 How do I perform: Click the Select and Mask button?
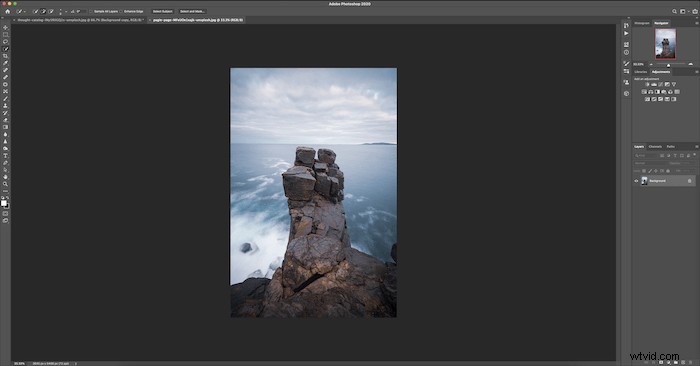192,11
